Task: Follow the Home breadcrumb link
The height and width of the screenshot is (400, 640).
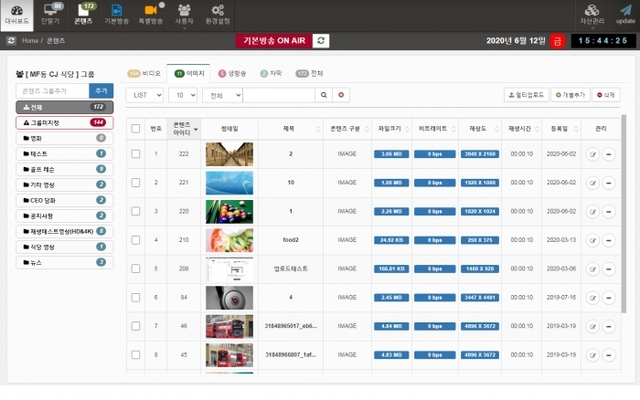Action: pos(30,40)
